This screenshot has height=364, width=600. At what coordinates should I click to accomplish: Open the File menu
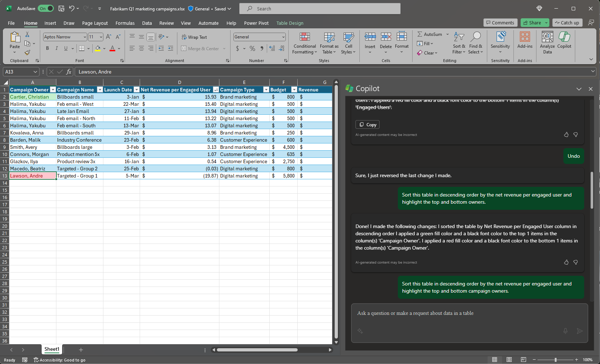[11, 23]
